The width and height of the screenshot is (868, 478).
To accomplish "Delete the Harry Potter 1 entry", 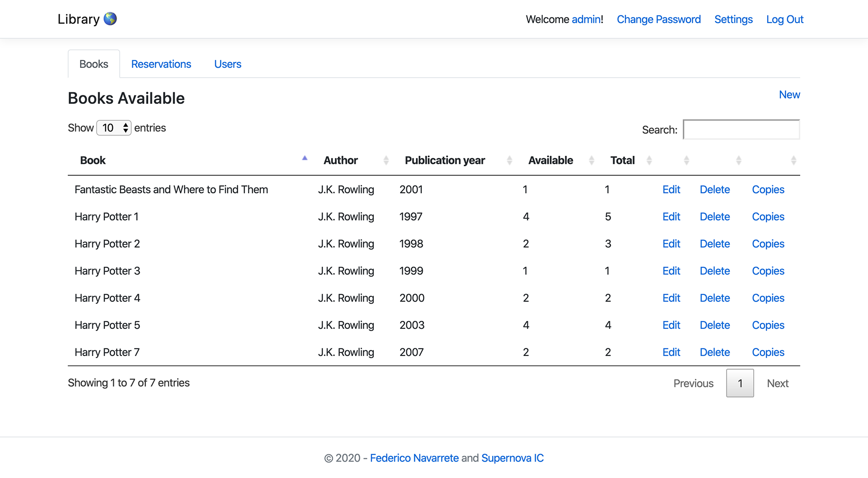I will tap(715, 216).
